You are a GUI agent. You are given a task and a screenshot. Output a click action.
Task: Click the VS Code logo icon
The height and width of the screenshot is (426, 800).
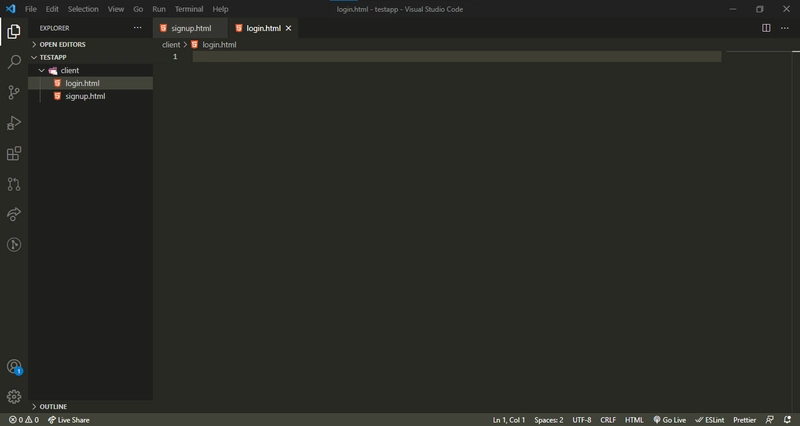click(10, 9)
